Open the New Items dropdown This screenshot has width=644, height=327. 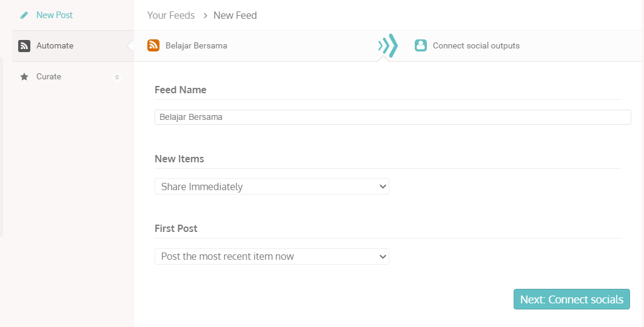point(272,187)
